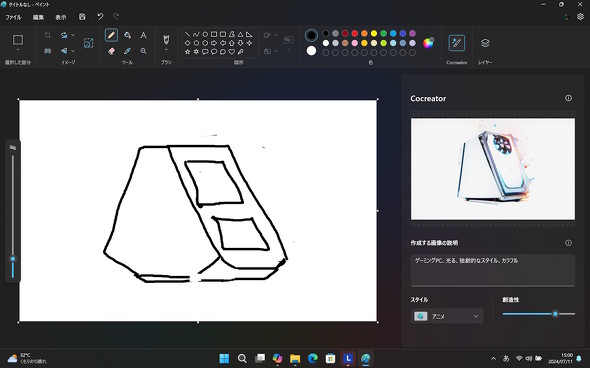
Task: Pick the yellow color swatch
Action: point(374,33)
